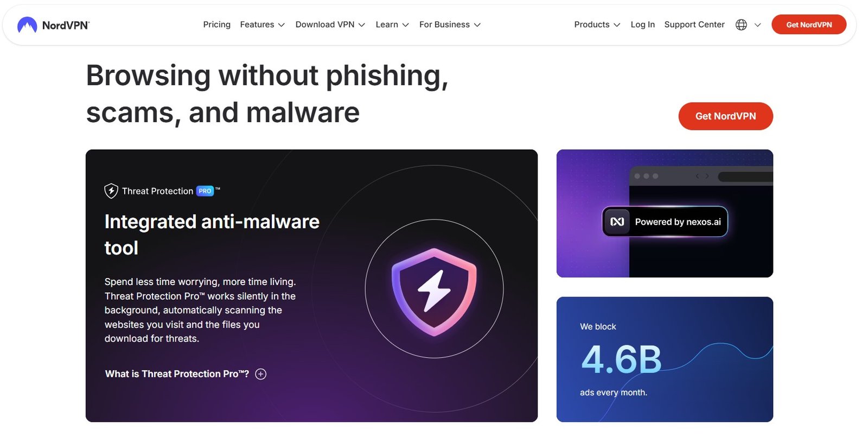Viewport: 868px width, 435px height.
Task: Click the 4.6B ads blocked card
Action: click(665, 359)
